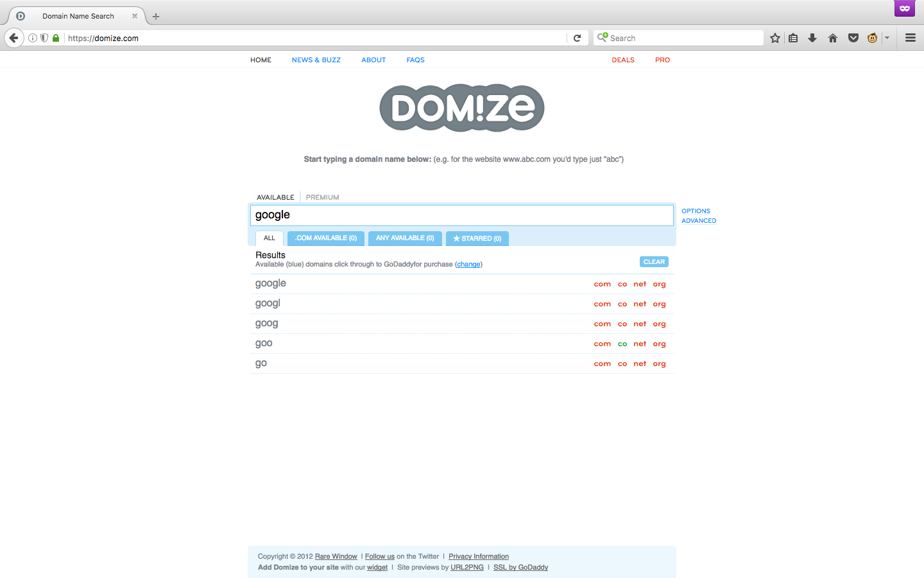This screenshot has width=924, height=578.
Task: Click the browser Back arrow button
Action: [14, 38]
